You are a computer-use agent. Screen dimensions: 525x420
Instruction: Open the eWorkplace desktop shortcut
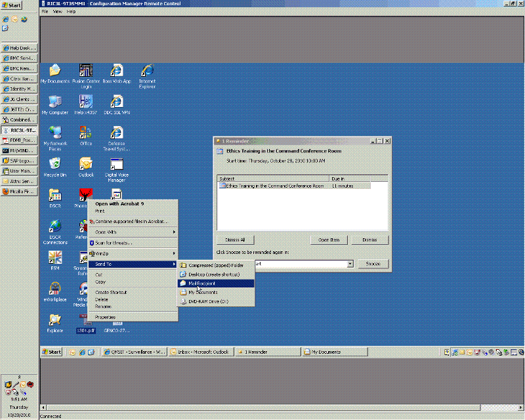(54, 288)
